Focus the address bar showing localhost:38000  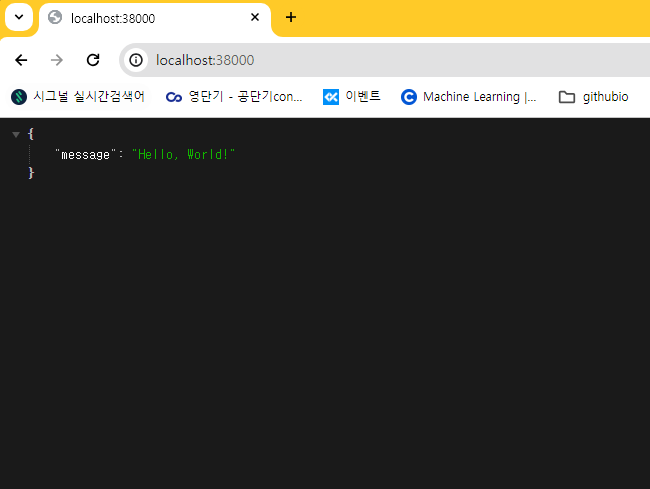(386, 60)
